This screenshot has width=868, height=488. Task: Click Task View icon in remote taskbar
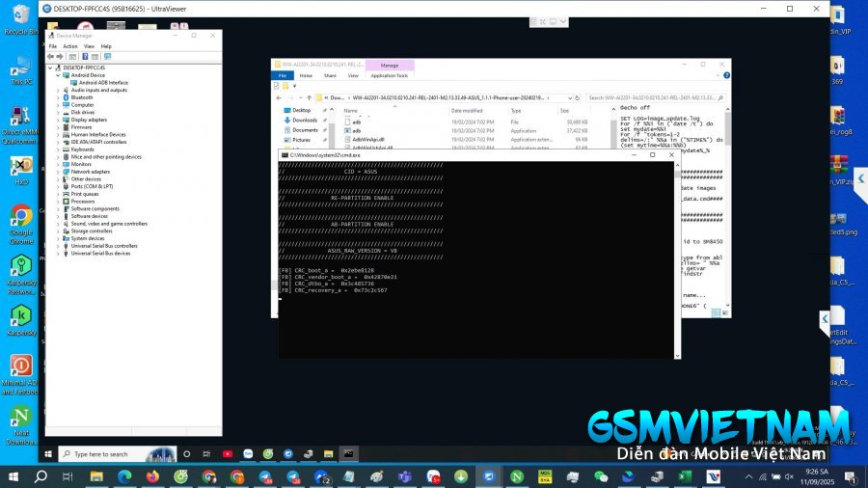[206, 454]
